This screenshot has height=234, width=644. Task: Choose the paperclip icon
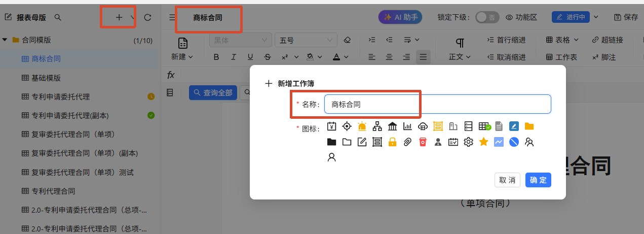pos(408,142)
